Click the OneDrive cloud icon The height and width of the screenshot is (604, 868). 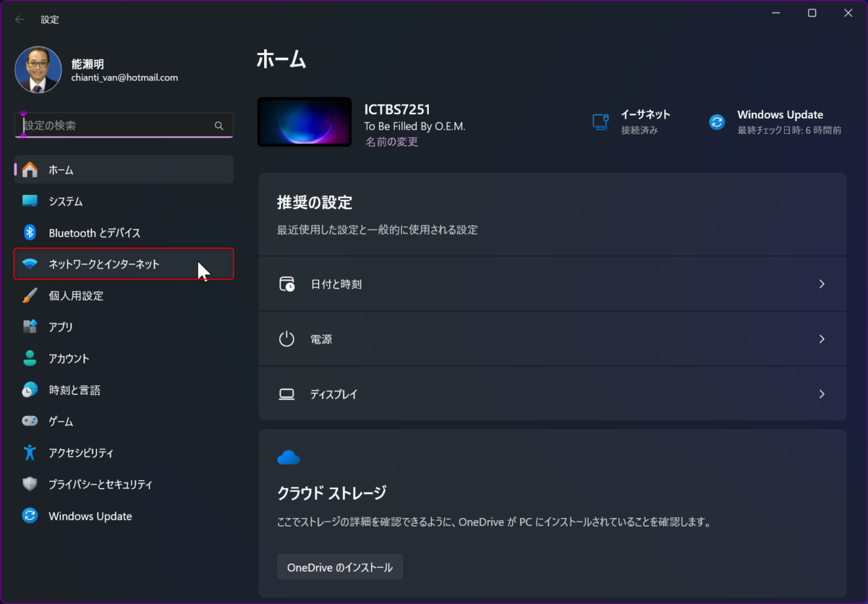[289, 458]
